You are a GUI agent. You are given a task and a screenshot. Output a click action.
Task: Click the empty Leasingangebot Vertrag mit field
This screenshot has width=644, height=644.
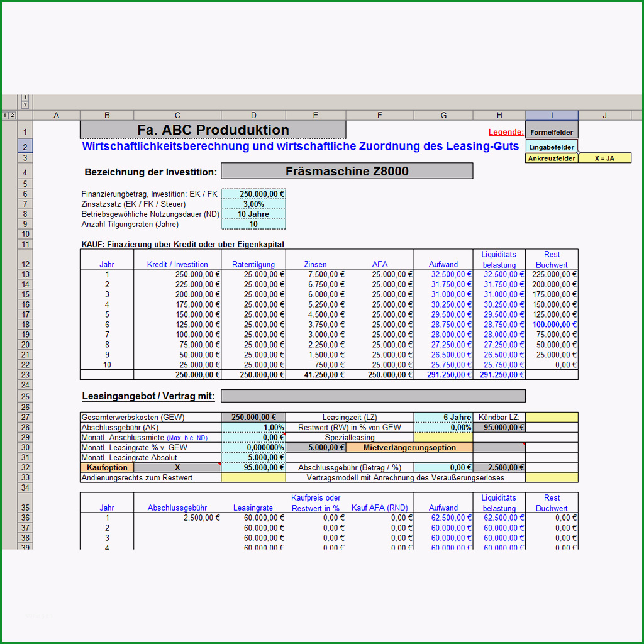374,396
